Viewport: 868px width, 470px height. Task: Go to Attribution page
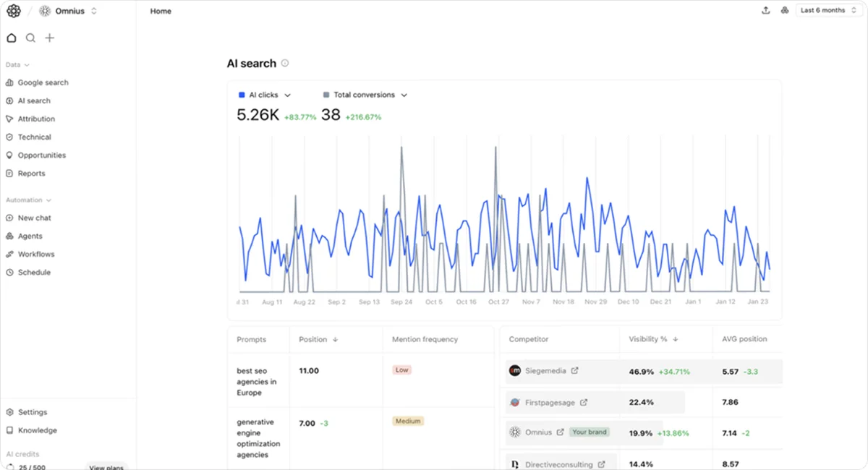click(x=36, y=119)
